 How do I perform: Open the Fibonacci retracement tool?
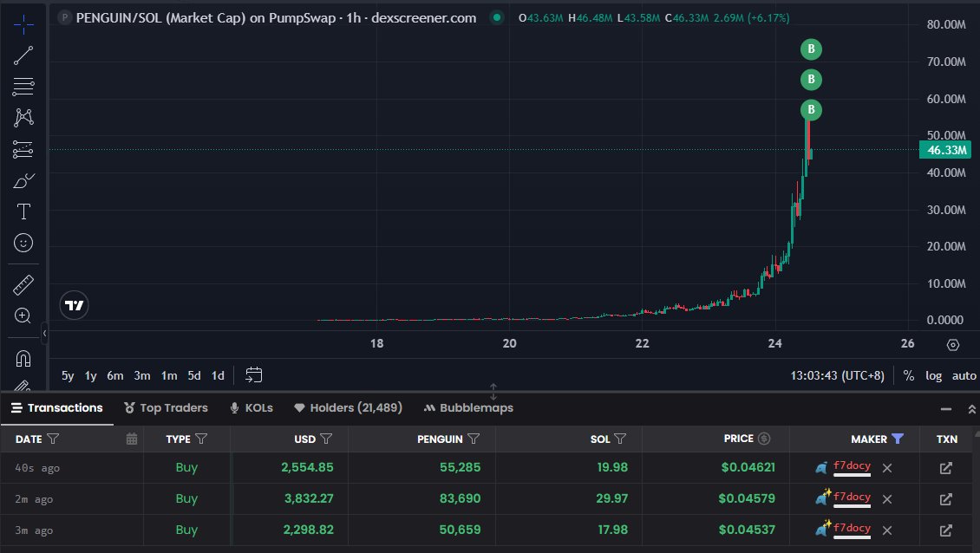click(23, 86)
